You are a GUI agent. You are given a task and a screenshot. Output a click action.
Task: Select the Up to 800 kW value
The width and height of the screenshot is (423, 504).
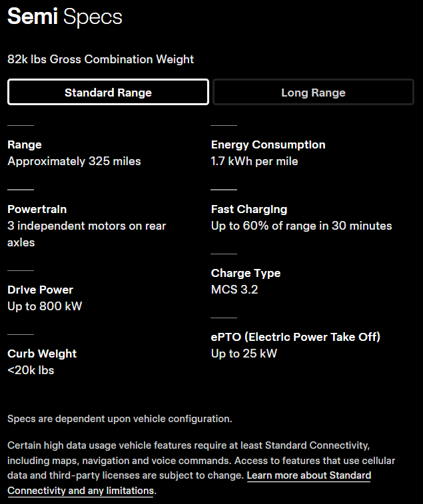[x=45, y=306]
